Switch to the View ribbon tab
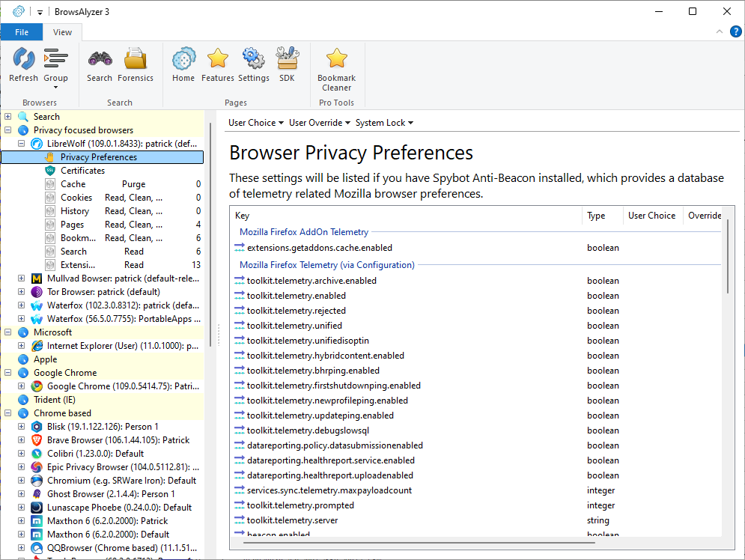 point(62,32)
